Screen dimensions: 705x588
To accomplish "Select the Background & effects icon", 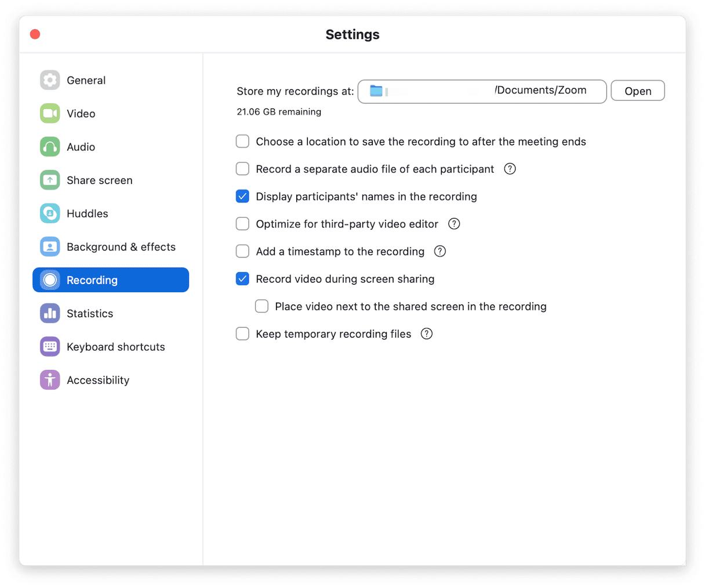I will 50,247.
